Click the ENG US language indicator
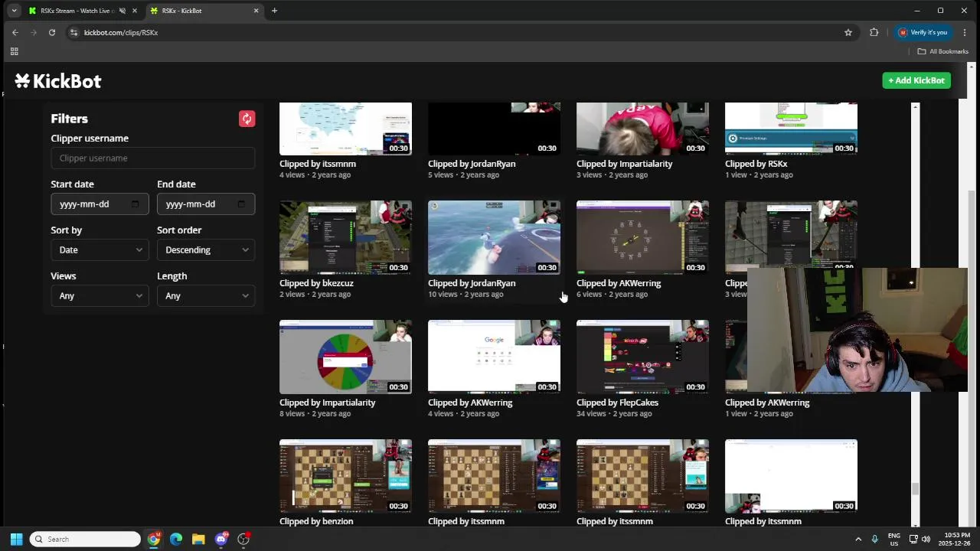980x551 pixels. (x=893, y=539)
